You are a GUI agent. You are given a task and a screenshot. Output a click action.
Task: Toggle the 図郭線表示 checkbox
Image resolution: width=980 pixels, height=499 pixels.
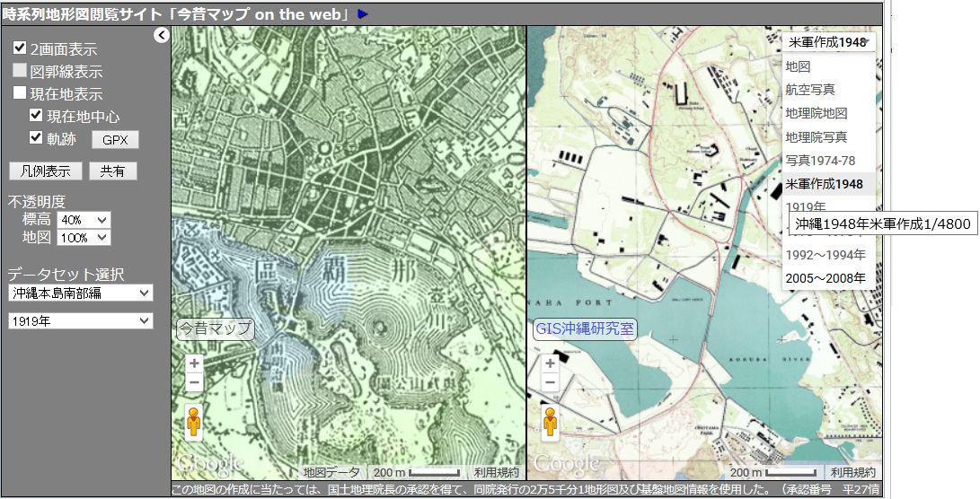click(20, 71)
